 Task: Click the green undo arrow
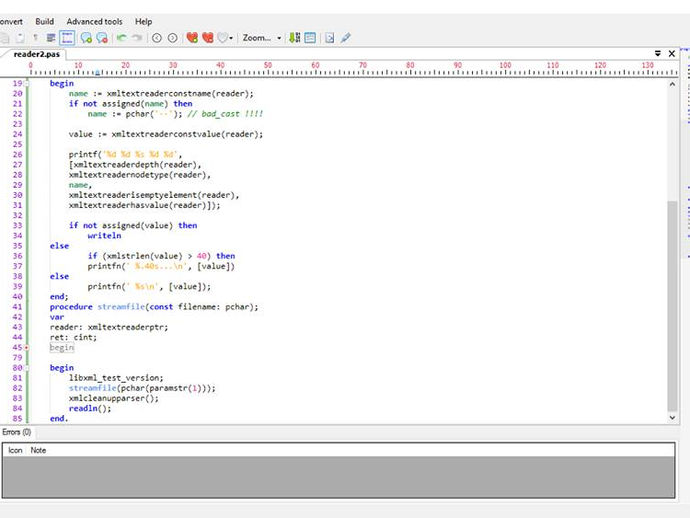click(x=122, y=38)
